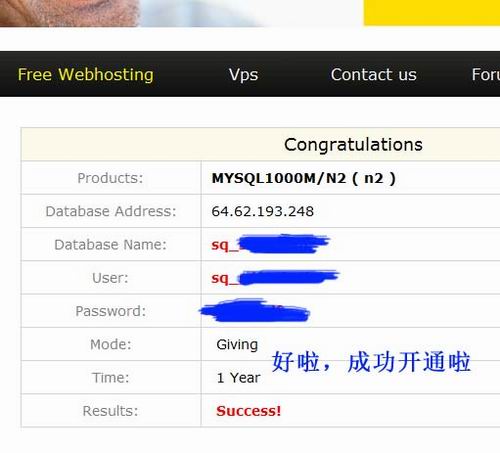
Task: Click the 1 Year time value
Action: pos(238,378)
